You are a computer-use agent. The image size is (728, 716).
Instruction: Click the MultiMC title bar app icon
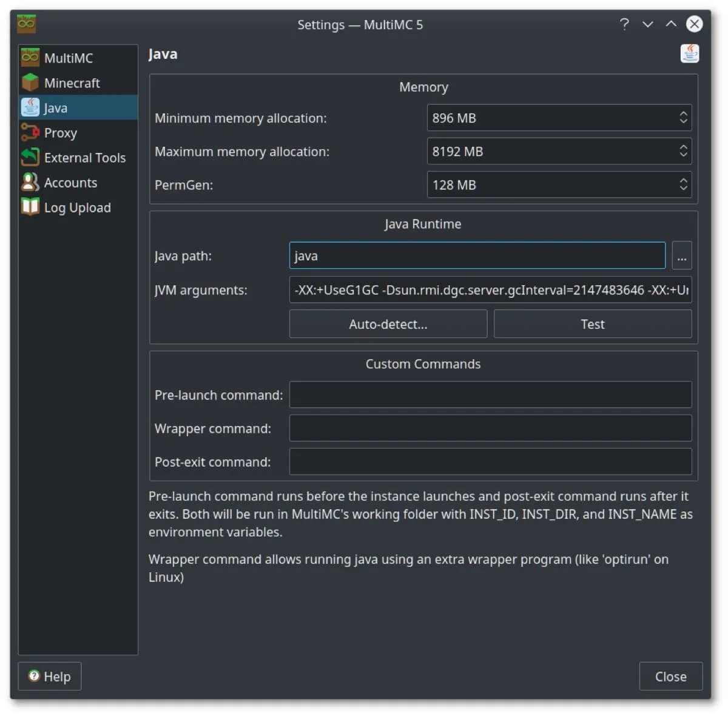[x=27, y=24]
